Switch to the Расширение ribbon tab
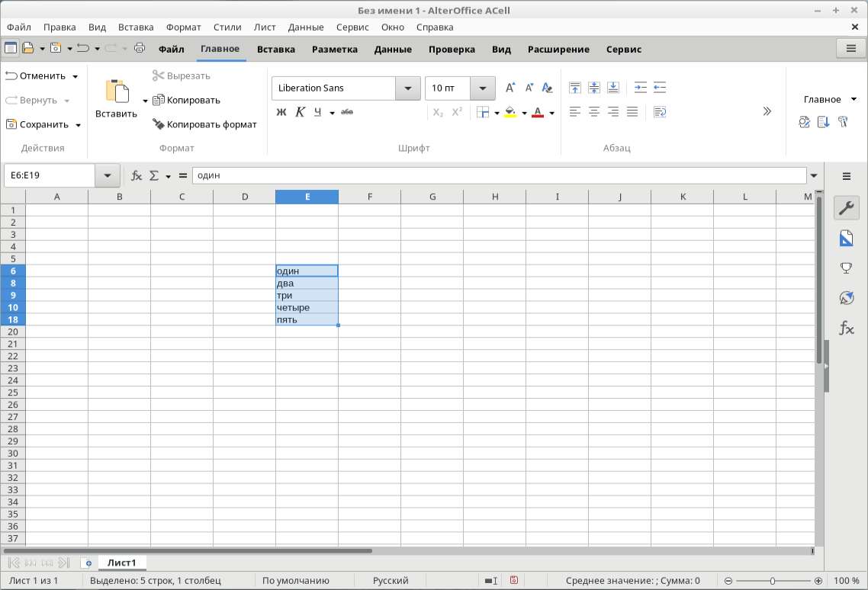Image resolution: width=868 pixels, height=590 pixels. 558,50
